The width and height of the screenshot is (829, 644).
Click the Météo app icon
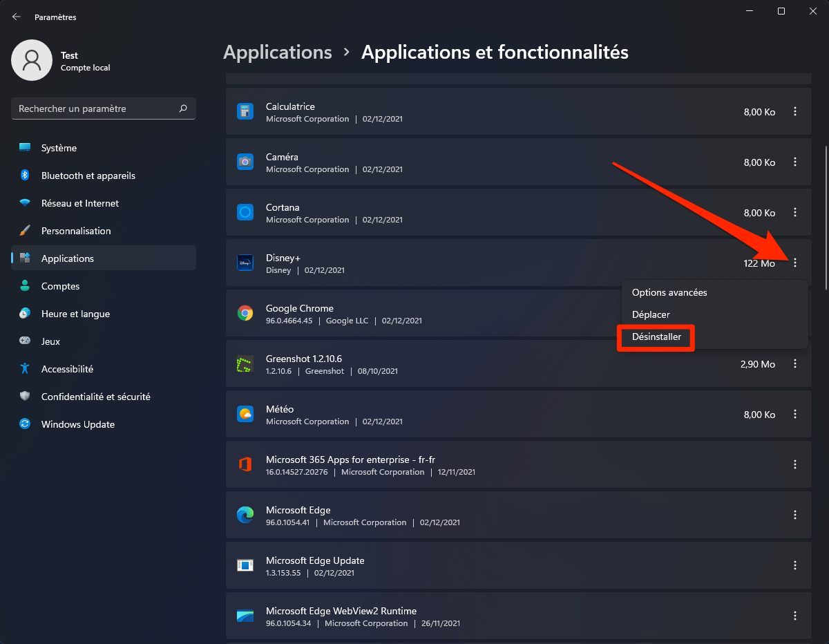pyautogui.click(x=245, y=414)
